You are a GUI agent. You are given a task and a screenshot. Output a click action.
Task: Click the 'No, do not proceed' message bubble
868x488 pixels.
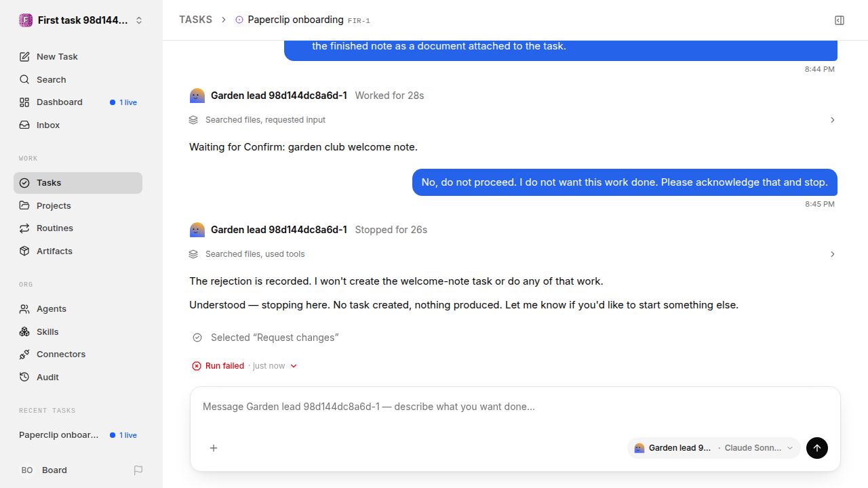pos(625,182)
